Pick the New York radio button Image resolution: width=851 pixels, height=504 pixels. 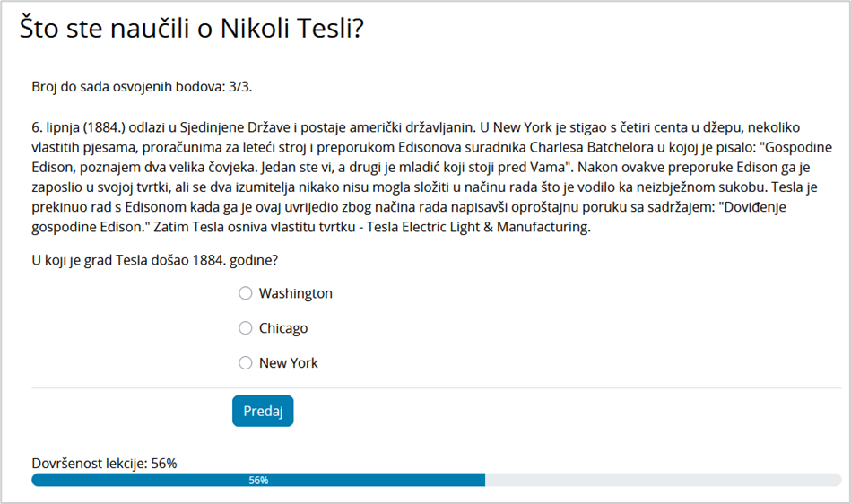pyautogui.click(x=246, y=363)
